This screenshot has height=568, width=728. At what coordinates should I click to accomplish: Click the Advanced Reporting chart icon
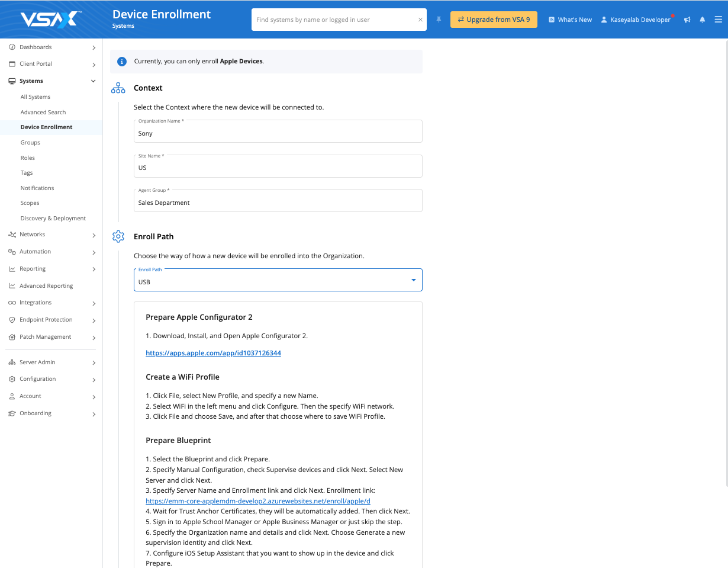(12, 286)
